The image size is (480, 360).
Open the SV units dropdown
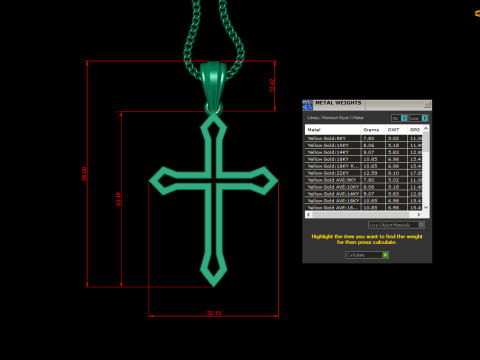coord(399,118)
